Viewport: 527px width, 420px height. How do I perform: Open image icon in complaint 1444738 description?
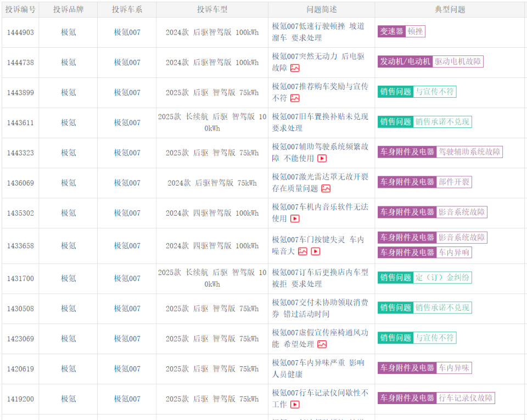coord(295,68)
